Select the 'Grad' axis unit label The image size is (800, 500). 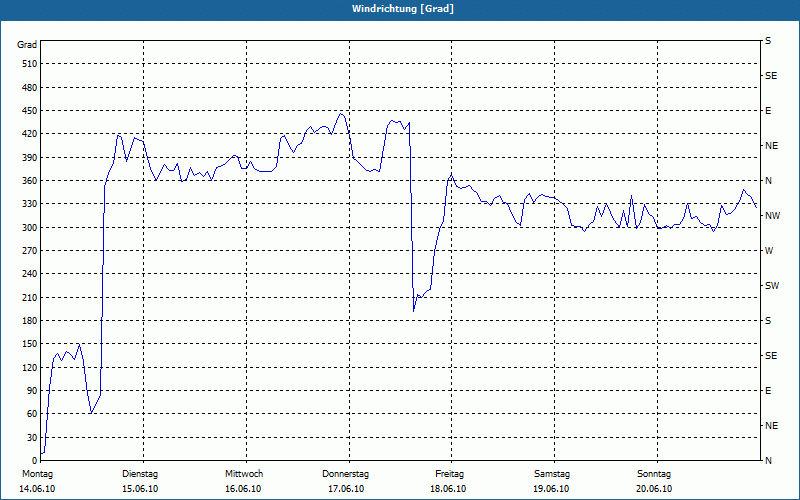[27, 45]
